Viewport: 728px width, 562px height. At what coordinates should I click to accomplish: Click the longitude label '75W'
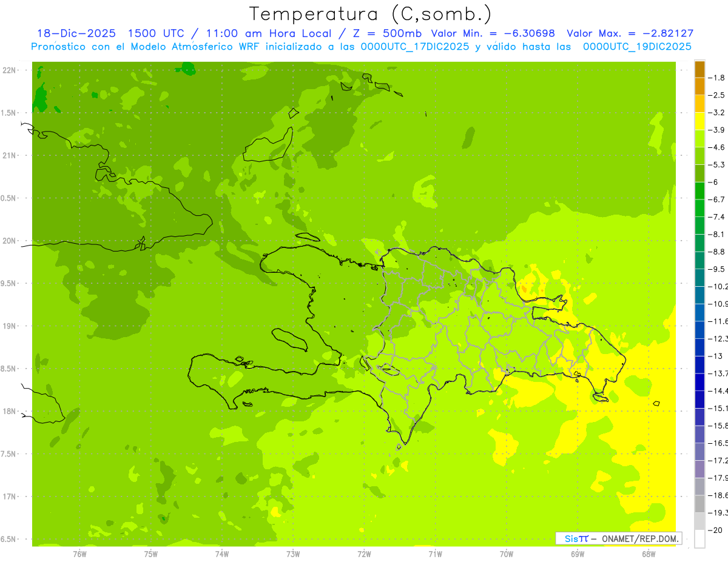click(151, 554)
